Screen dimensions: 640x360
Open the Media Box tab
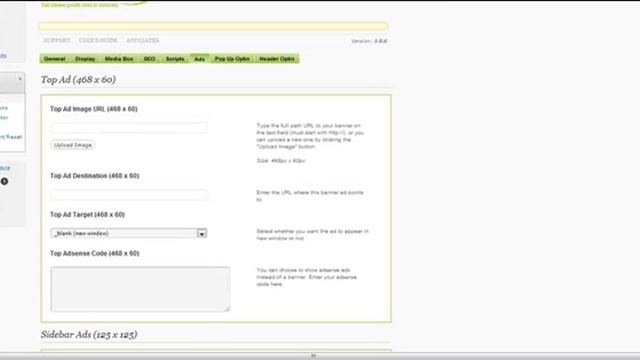119,59
